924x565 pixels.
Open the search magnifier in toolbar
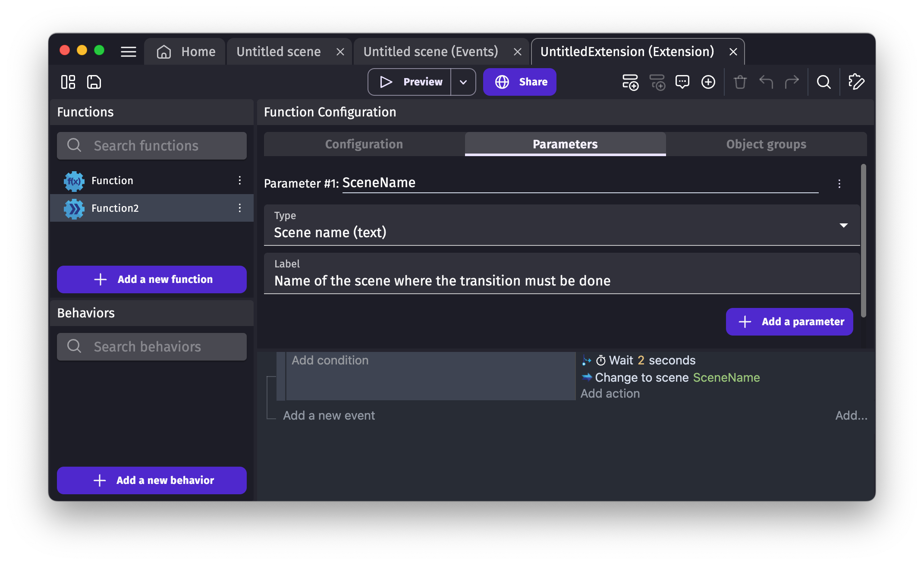[823, 82]
